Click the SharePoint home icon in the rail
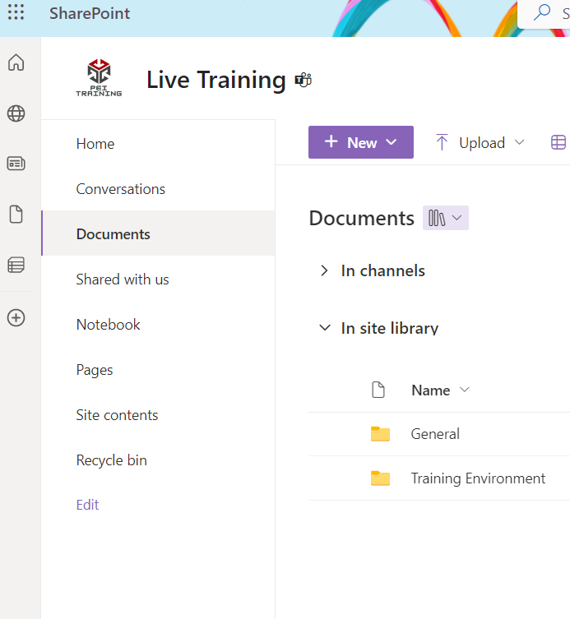This screenshot has width=570, height=619. (16, 62)
